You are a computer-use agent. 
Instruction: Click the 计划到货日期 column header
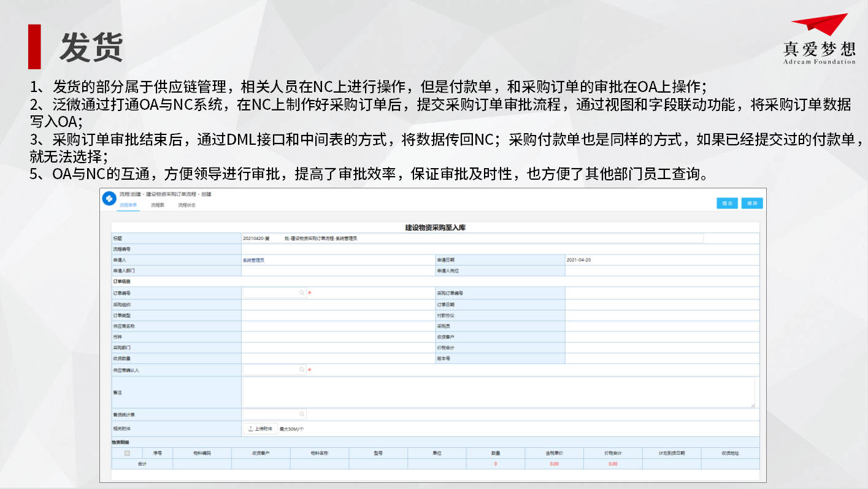(x=672, y=453)
